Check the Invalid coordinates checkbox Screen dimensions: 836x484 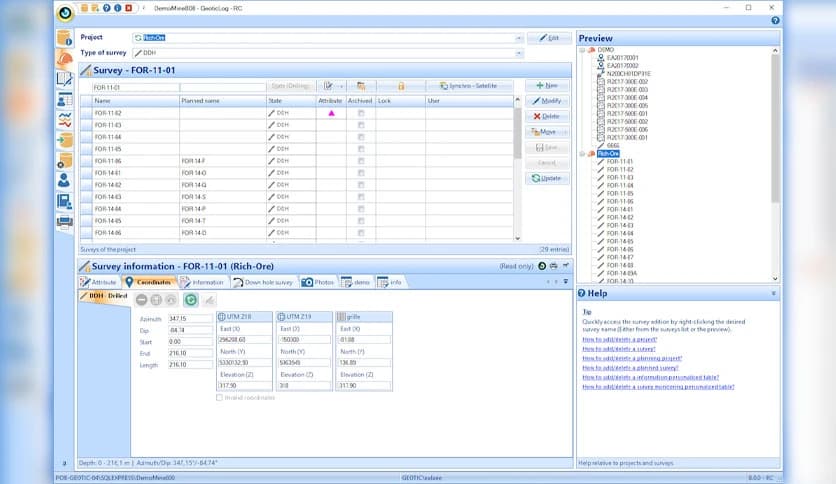220,397
